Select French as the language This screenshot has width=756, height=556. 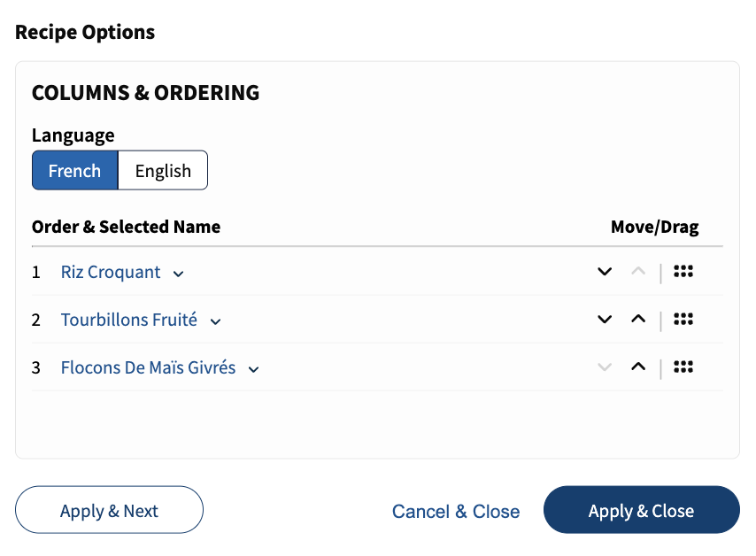point(74,170)
